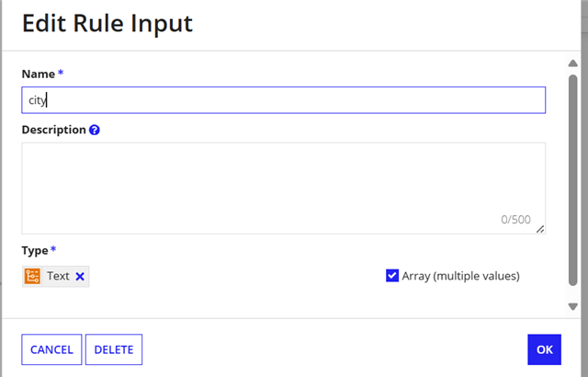The height and width of the screenshot is (377, 588).
Task: Click the Text type chip label
Action: pos(58,276)
